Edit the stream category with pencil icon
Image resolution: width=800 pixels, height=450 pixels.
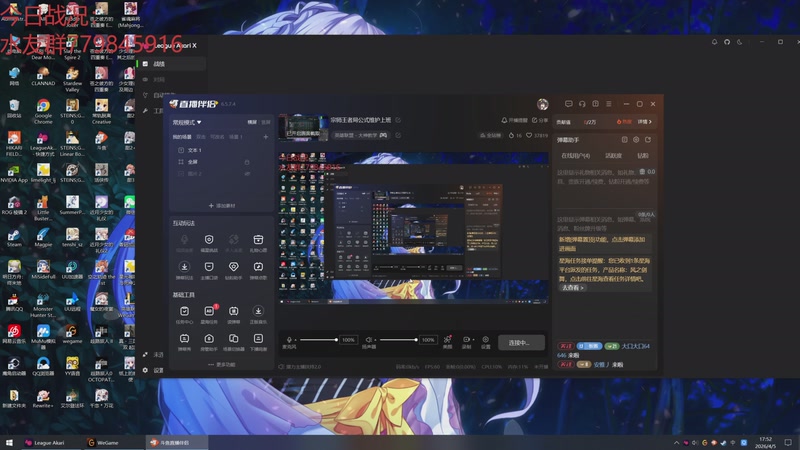[398, 135]
